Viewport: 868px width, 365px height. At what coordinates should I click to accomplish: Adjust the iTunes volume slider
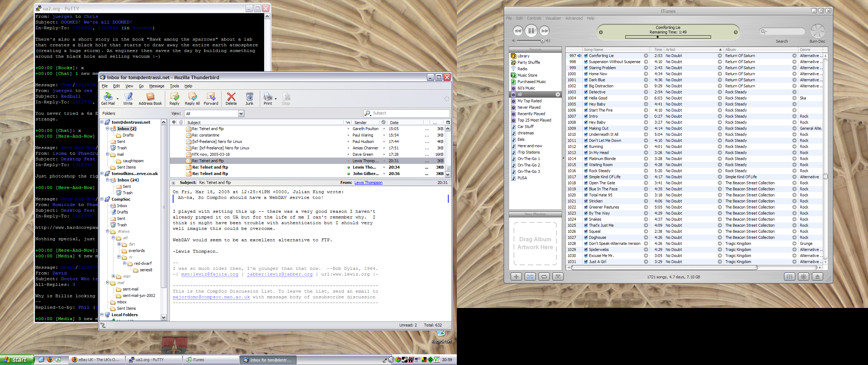(542, 41)
